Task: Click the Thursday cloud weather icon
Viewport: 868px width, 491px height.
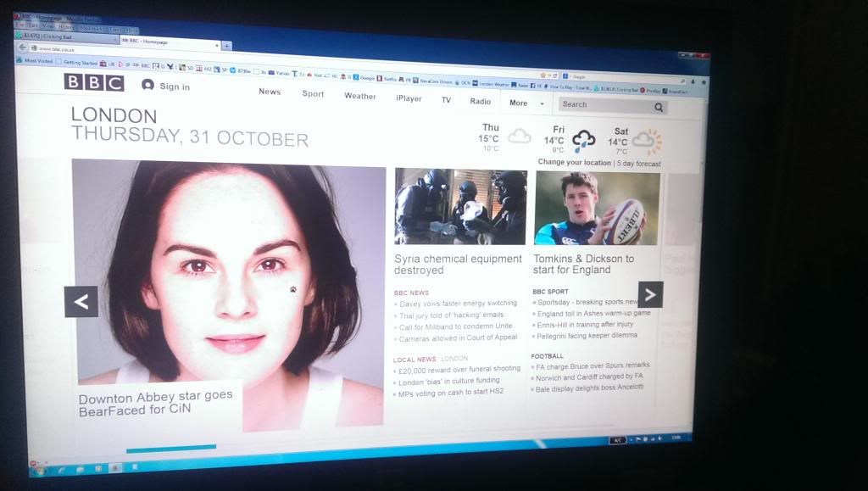Action: click(x=520, y=137)
